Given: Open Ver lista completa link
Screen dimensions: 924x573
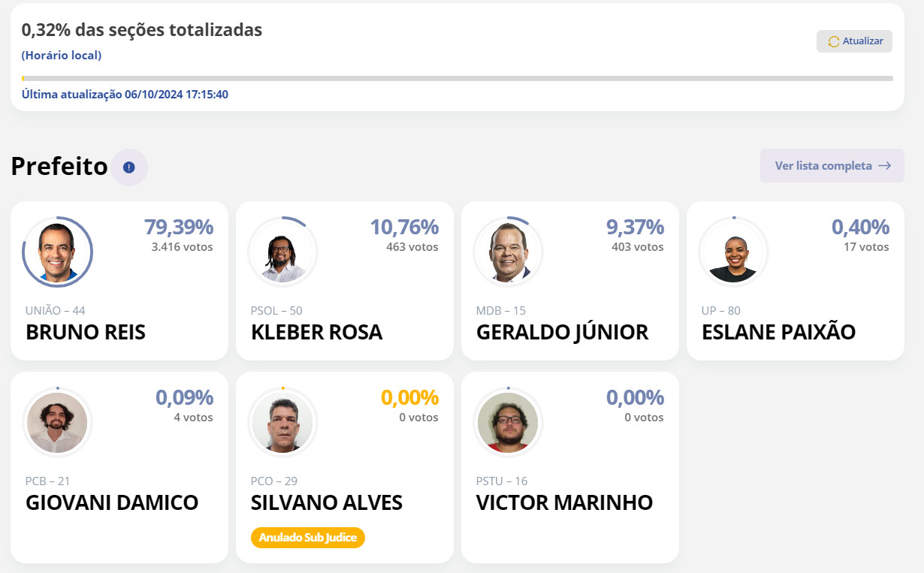Looking at the screenshot, I should click(832, 165).
